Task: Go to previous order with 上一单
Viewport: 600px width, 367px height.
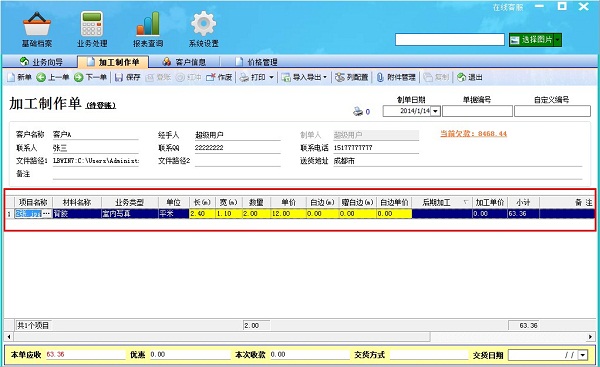Action: (53, 77)
